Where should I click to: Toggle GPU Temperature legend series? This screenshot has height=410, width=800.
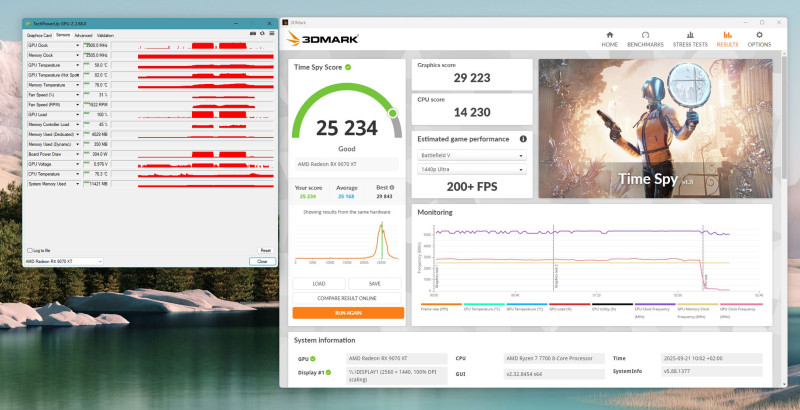click(527, 307)
